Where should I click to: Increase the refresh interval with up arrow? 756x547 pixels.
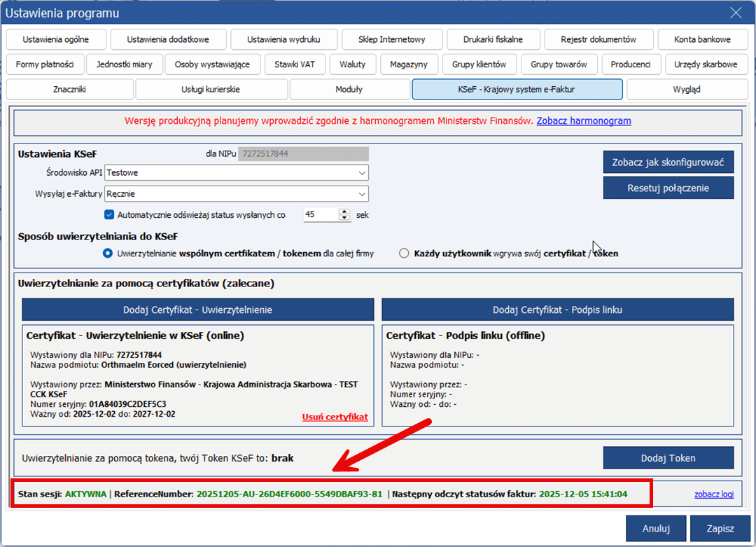(344, 212)
